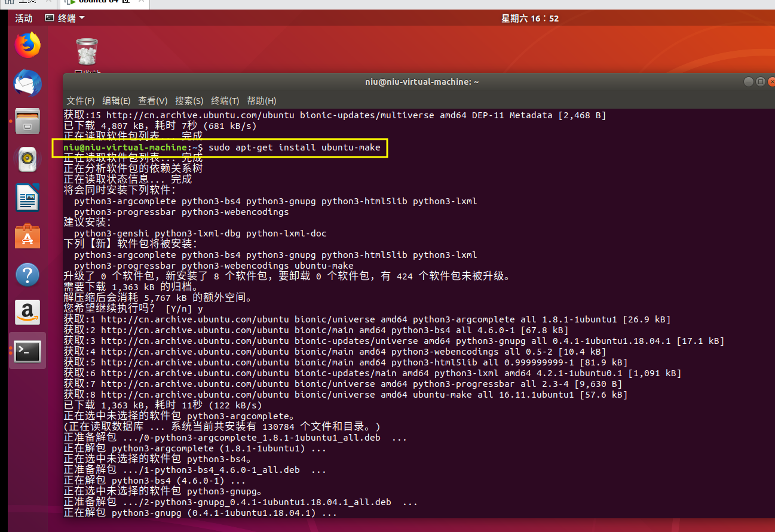Screen dimensions: 775x532
Task: Open the 文件(F) menu
Action: tap(81, 101)
